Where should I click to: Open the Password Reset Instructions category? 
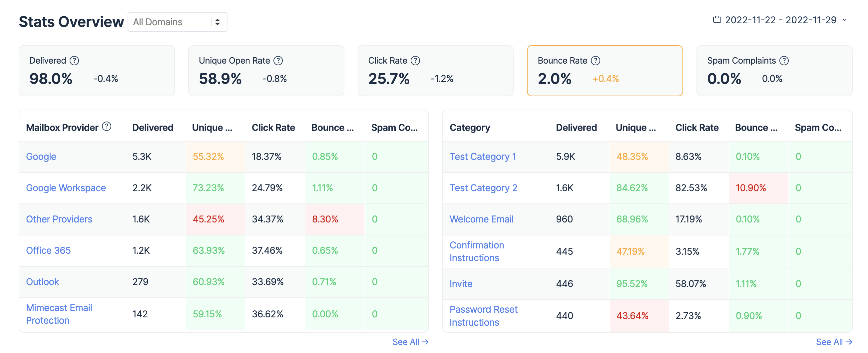(483, 316)
